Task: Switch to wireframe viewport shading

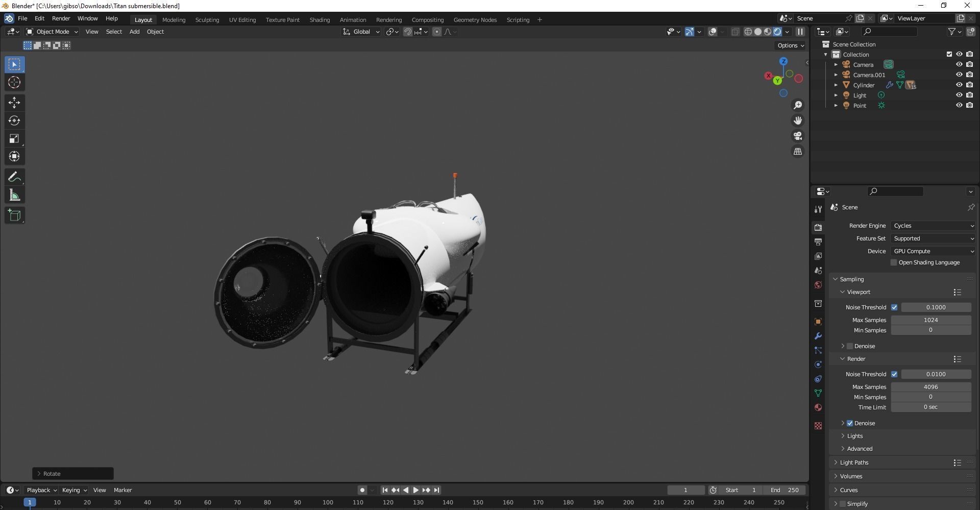Action: (748, 32)
